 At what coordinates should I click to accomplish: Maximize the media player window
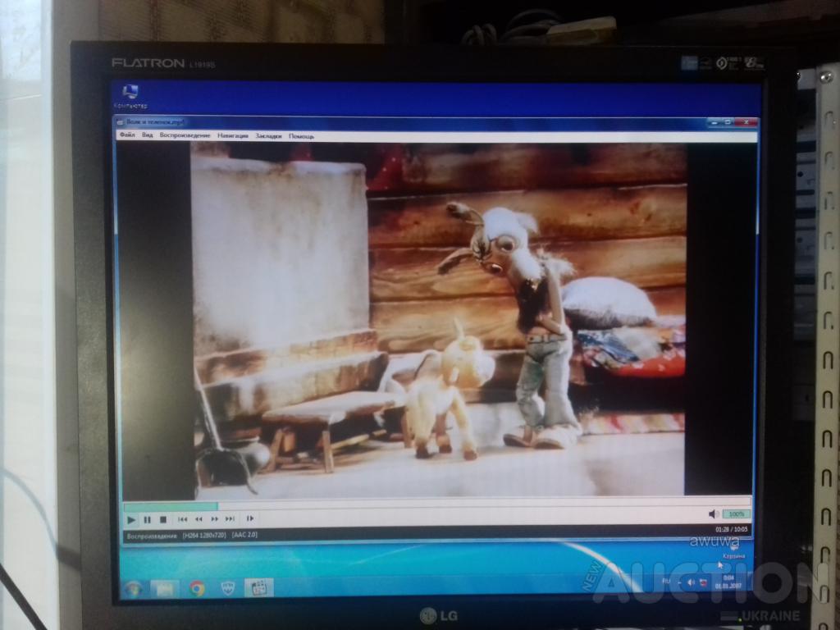pos(728,123)
